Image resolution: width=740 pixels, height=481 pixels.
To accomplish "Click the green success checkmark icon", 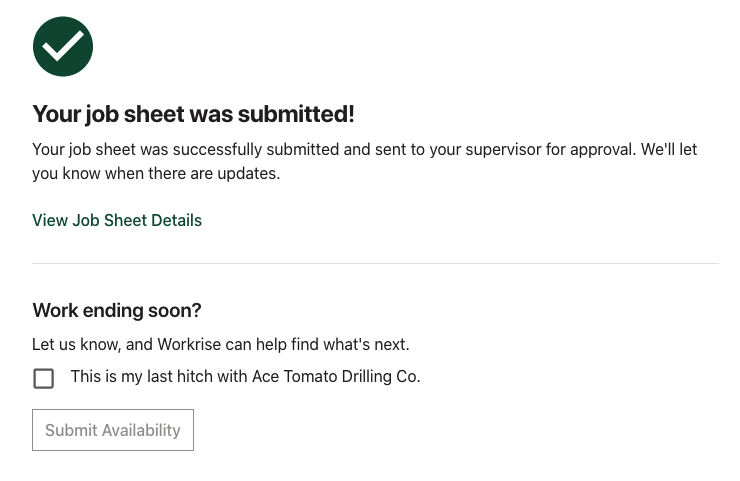I will [x=63, y=46].
